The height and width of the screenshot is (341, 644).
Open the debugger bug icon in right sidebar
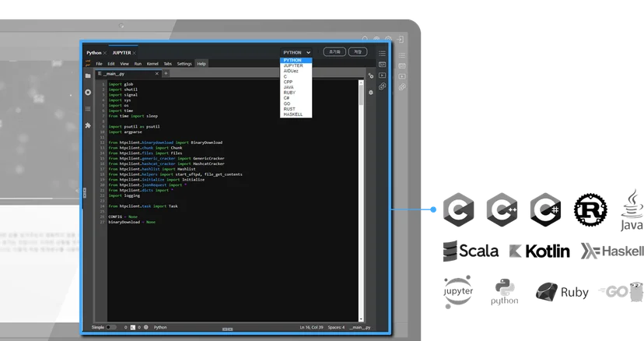click(x=371, y=92)
